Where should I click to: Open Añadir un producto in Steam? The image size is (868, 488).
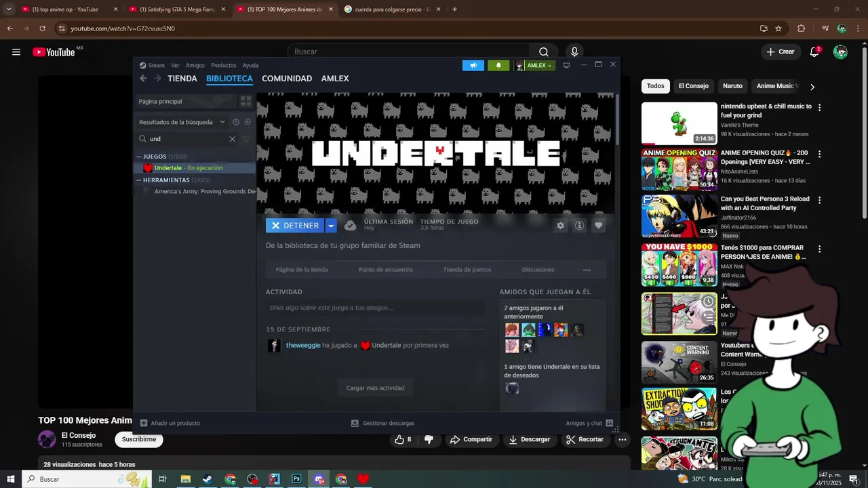tap(170, 423)
